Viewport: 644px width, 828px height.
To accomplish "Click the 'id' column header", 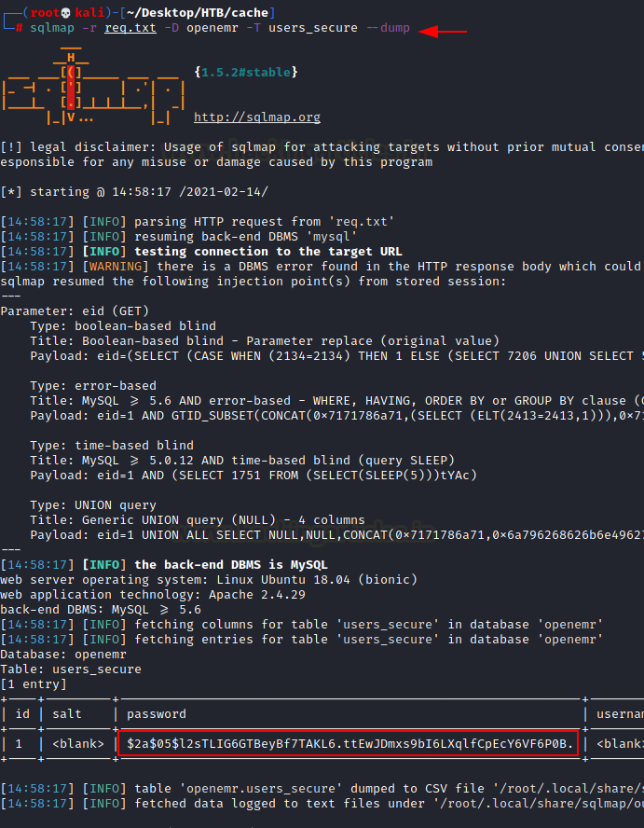I will [x=22, y=714].
